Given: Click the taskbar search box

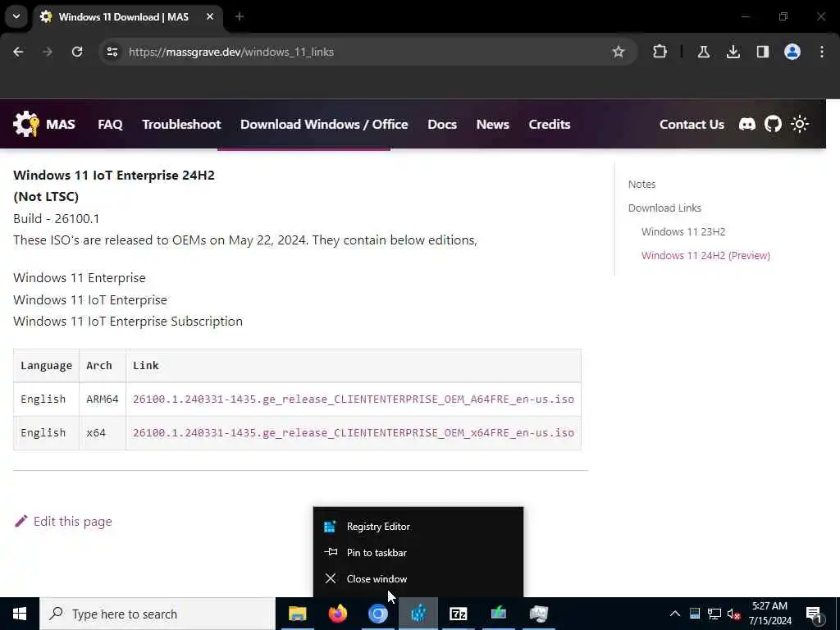Looking at the screenshot, I should (x=157, y=614).
